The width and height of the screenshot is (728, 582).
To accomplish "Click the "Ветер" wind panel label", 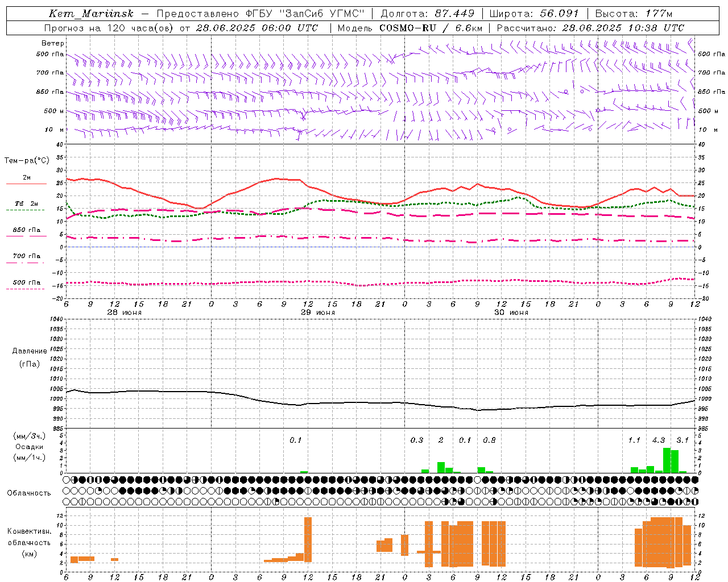I will pos(52,43).
